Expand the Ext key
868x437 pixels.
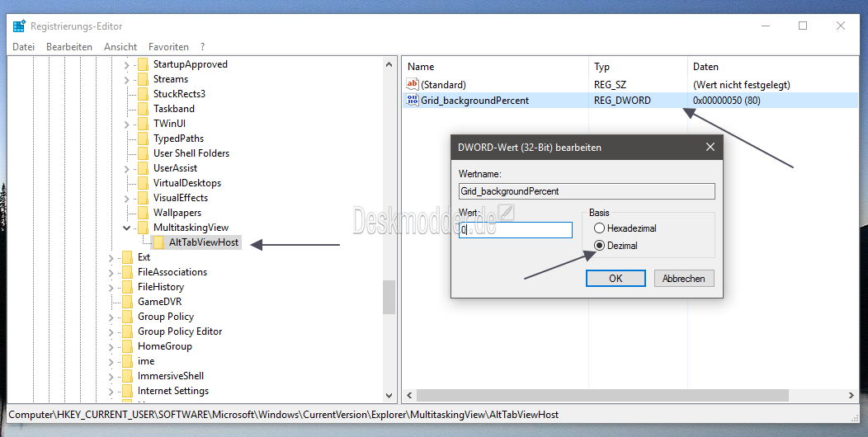pyautogui.click(x=111, y=258)
